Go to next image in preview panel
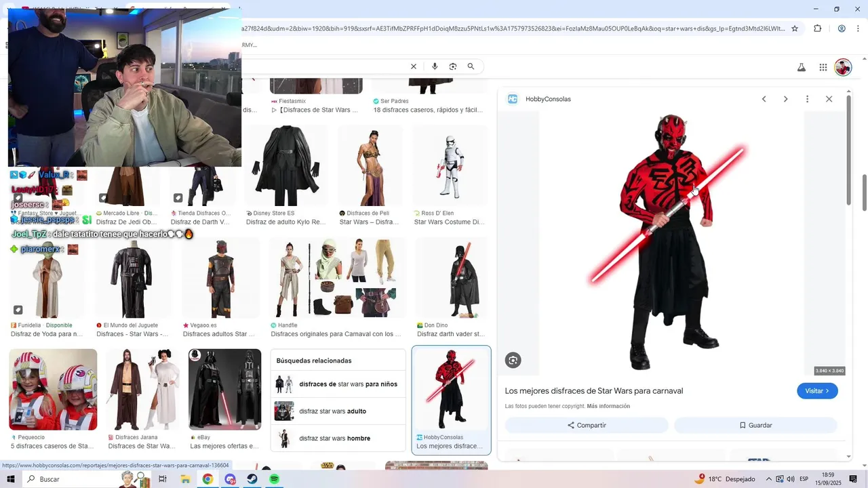Image resolution: width=868 pixels, height=488 pixels. 785,99
